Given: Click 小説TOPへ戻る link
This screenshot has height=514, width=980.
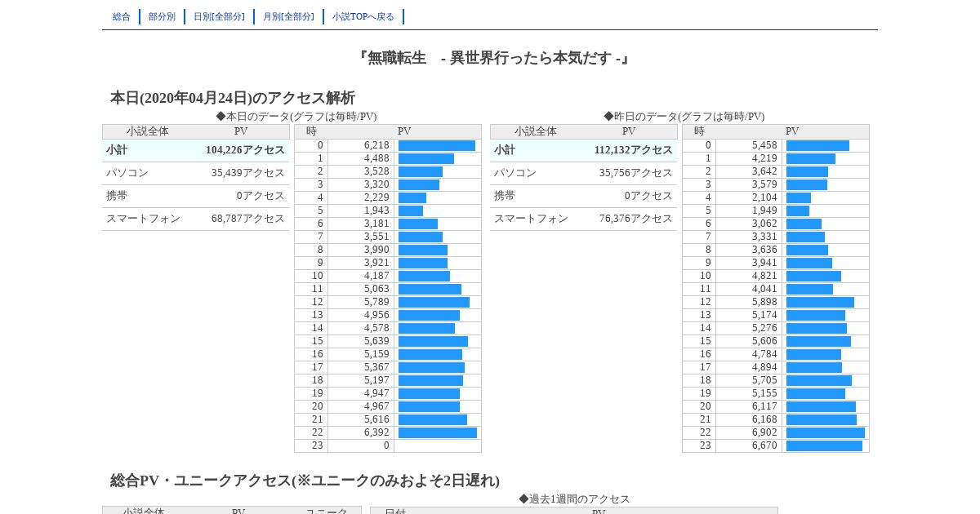Looking at the screenshot, I should 363,16.
